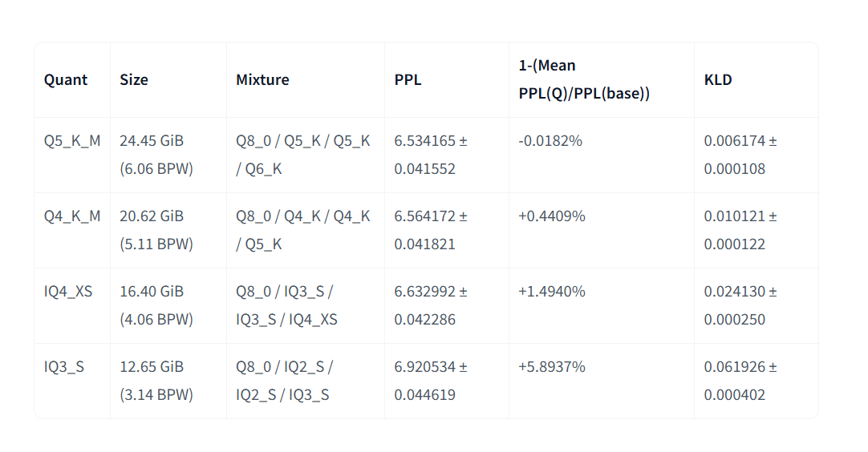Click the Quant column header
The image size is (868, 452).
(x=65, y=79)
